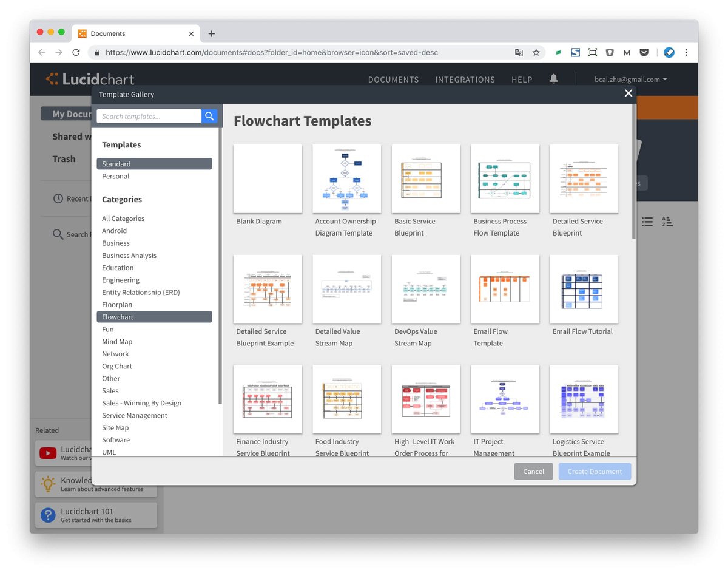Image resolution: width=728 pixels, height=573 pixels.
Task: Open the Chrome three-dot menu
Action: pos(686,53)
